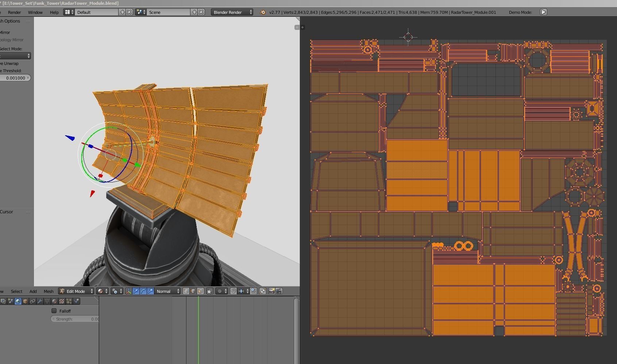Click the auto-merge editing icon

262,291
